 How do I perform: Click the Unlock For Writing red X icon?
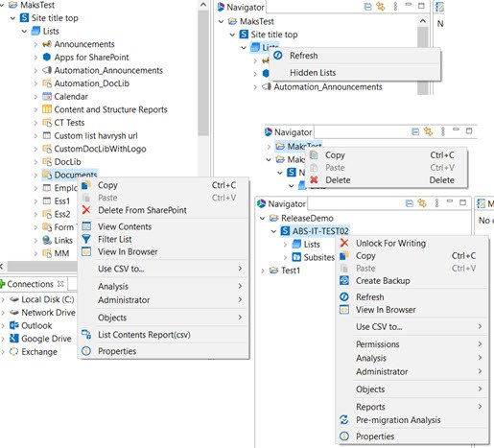click(x=344, y=243)
